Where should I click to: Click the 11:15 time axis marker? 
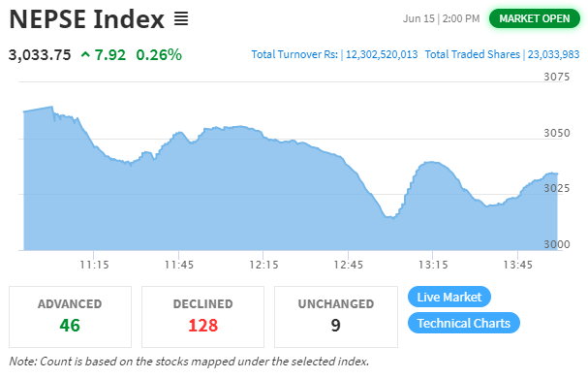tap(94, 265)
